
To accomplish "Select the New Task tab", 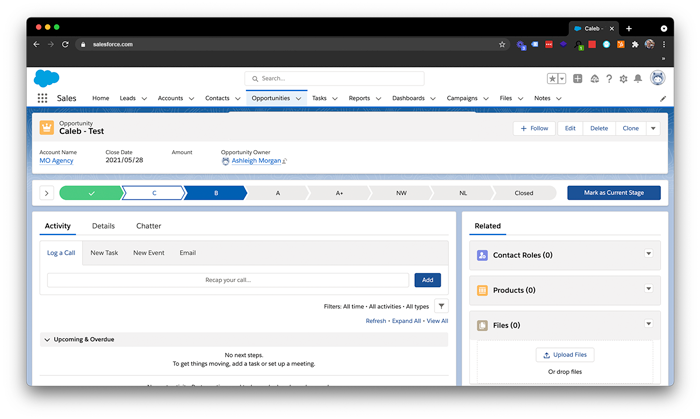I will tap(104, 253).
